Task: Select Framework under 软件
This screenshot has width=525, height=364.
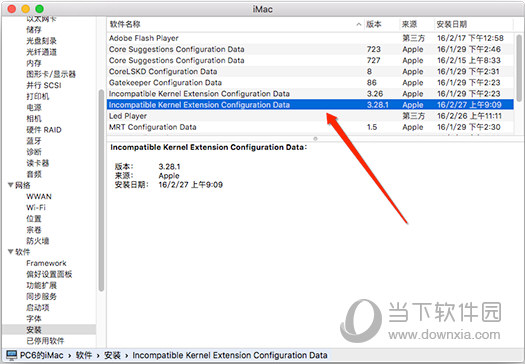Action: click(46, 263)
